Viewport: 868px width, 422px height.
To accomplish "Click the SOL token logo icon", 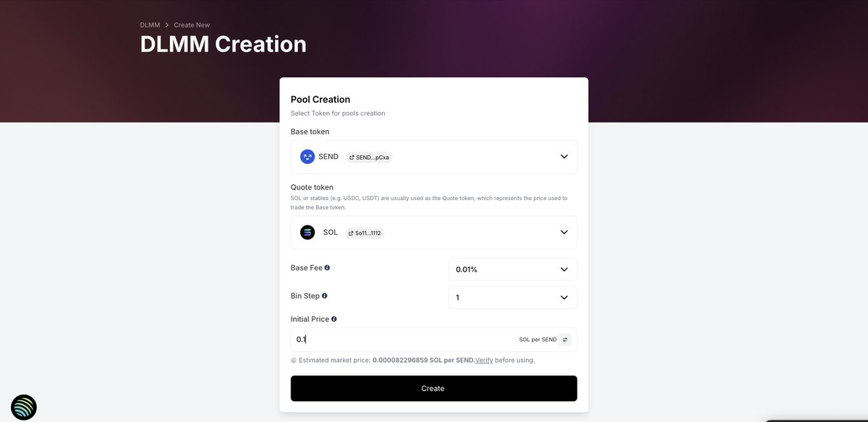I will (307, 233).
